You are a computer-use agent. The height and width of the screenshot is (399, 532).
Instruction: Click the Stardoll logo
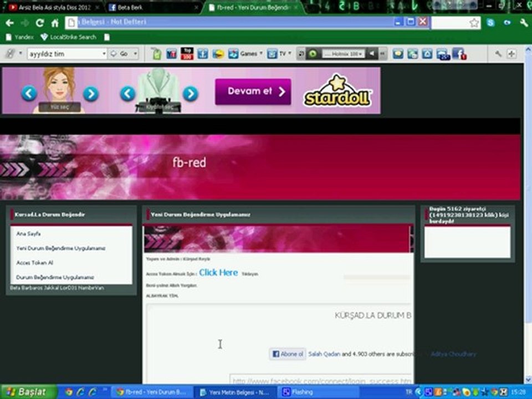click(x=337, y=91)
